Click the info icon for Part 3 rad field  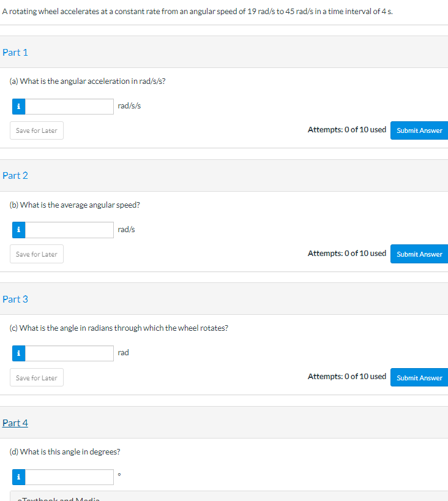[x=18, y=353]
